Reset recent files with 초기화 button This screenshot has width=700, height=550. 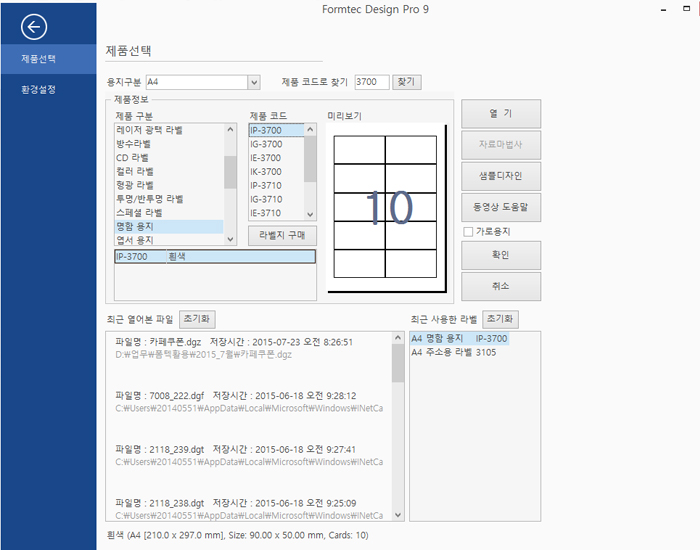[x=197, y=319]
